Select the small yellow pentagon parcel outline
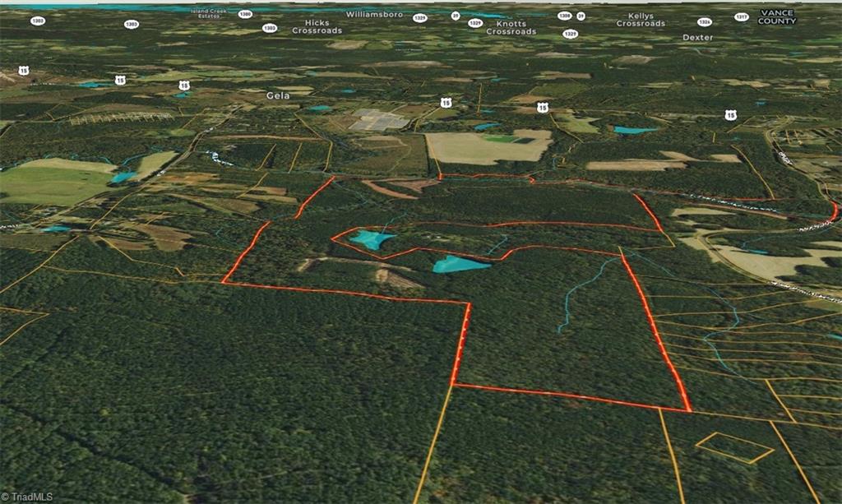The image size is (842, 504). pos(733,446)
